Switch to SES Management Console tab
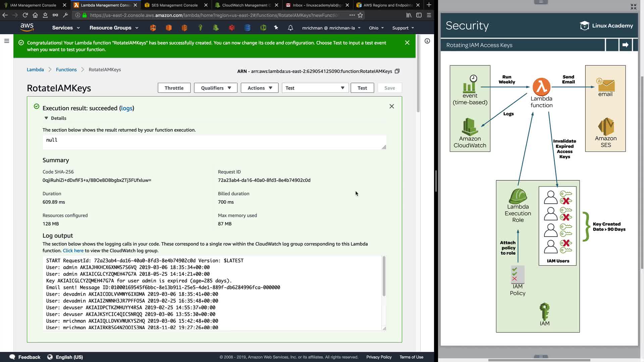 [x=174, y=5]
